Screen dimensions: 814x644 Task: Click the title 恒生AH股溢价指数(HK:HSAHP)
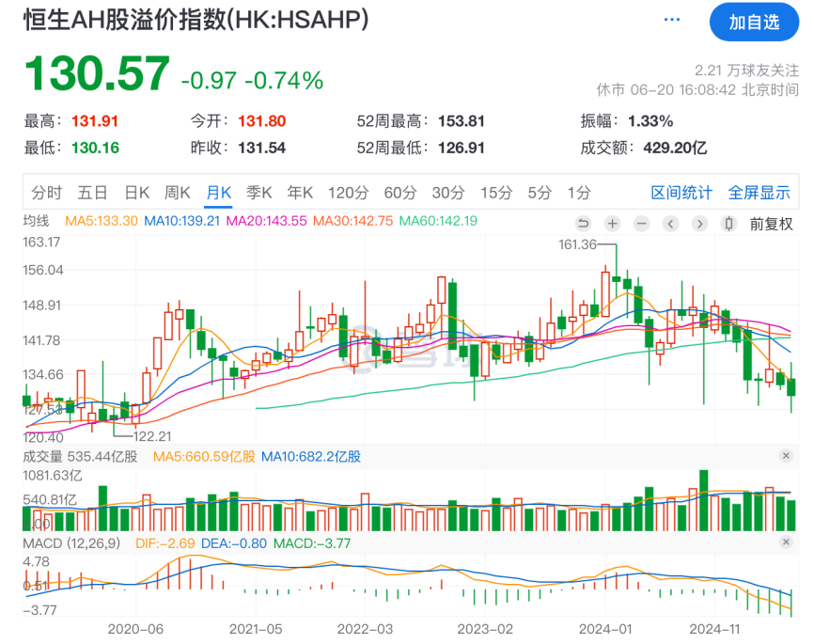[x=196, y=21]
